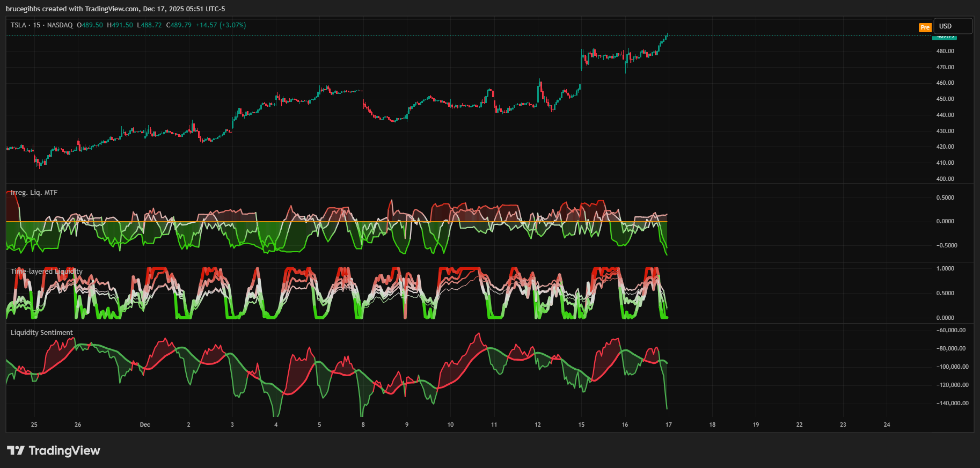Click the NASDAQ exchange label in the legend

click(60, 25)
